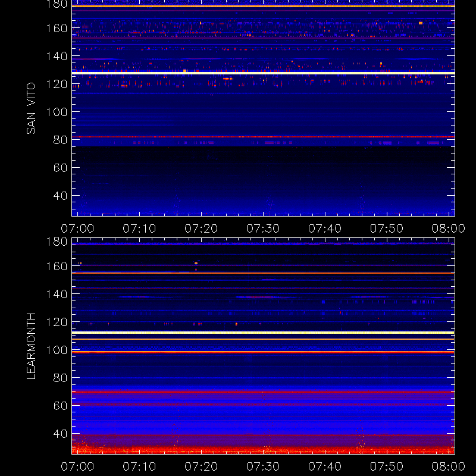Screen dimensions: 476x476
Task: Click the bright white band near 112 on Learmonth
Action: pos(263,333)
